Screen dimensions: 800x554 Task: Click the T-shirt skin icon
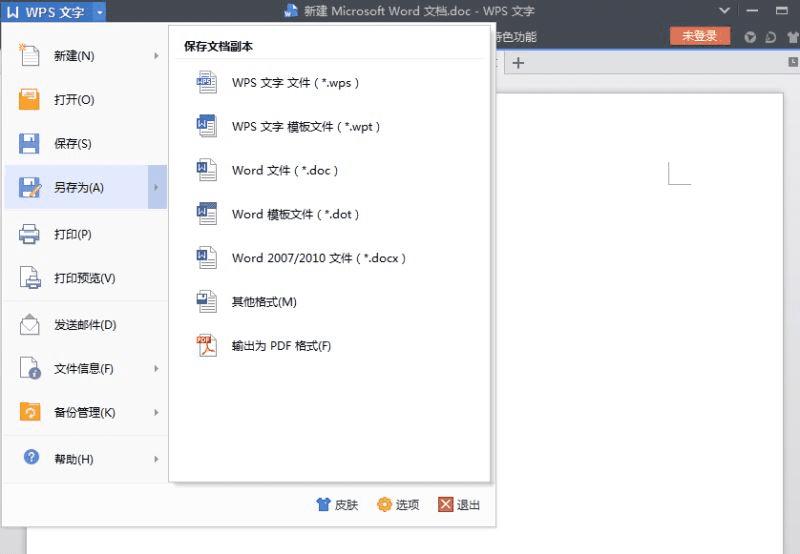tap(323, 505)
